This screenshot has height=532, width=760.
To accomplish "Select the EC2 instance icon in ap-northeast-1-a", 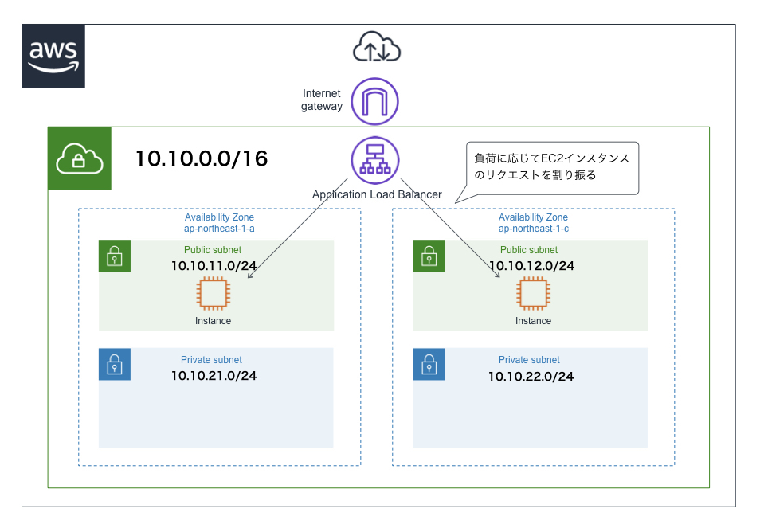I will point(214,293).
